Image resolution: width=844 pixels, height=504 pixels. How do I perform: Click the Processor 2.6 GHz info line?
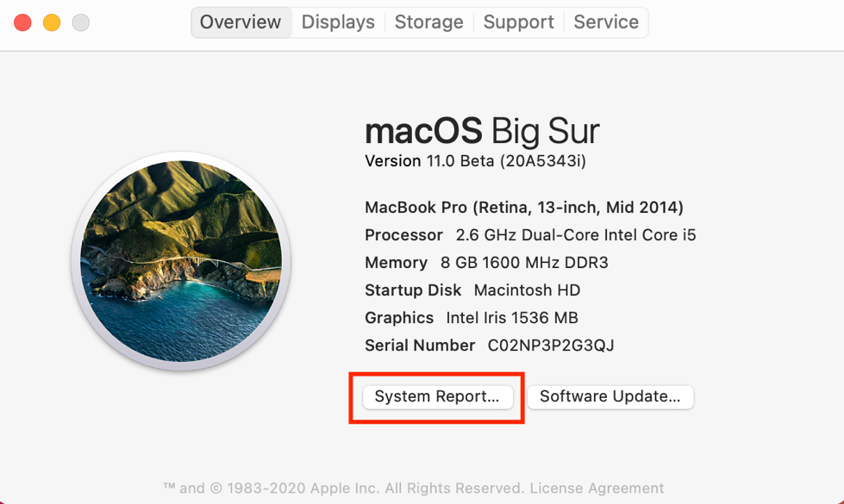tap(530, 235)
